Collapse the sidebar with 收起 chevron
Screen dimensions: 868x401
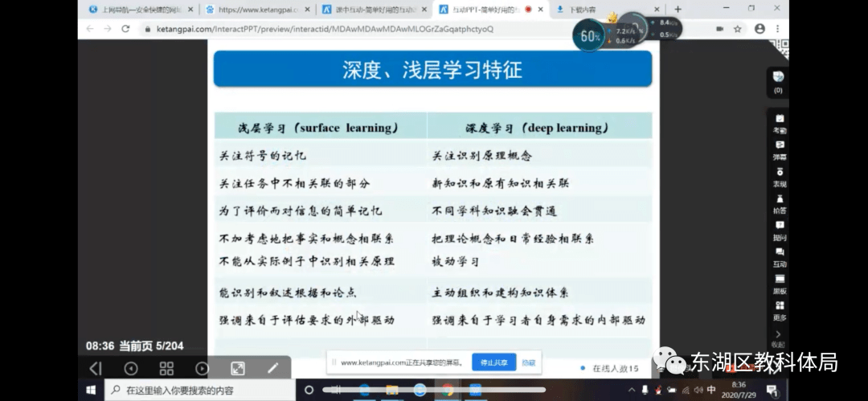[x=779, y=338]
